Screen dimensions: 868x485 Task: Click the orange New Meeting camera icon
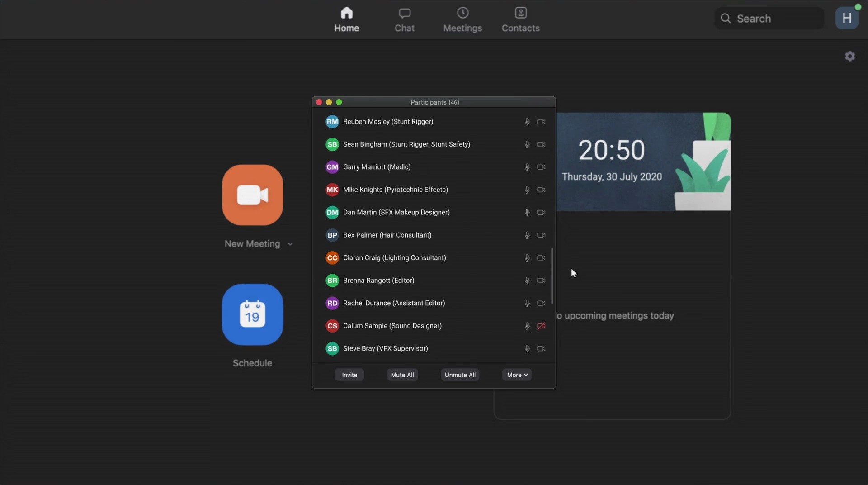click(x=252, y=195)
